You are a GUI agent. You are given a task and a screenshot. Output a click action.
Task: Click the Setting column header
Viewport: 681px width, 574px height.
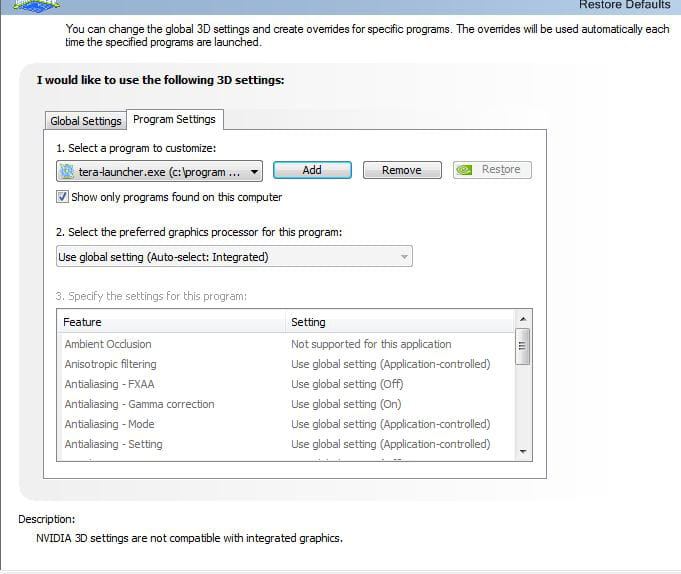point(400,322)
